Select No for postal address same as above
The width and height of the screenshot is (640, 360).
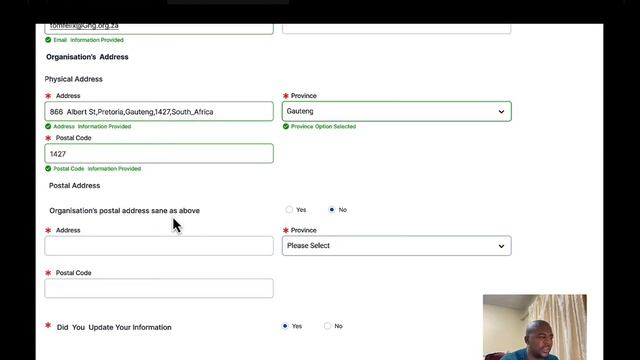point(331,210)
